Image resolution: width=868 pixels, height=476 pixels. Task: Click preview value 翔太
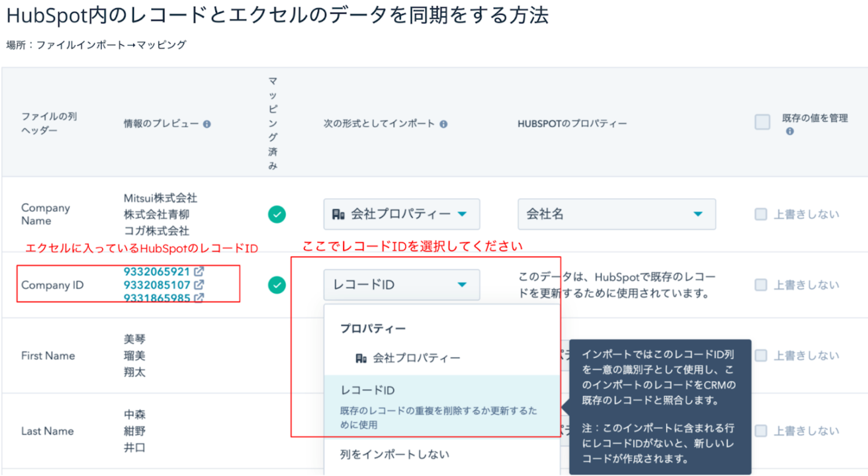pos(135,372)
